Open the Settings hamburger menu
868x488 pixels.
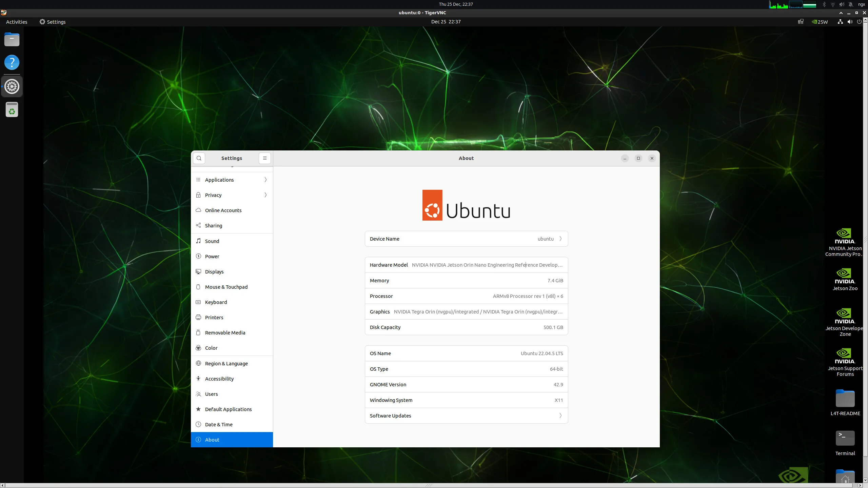pos(264,158)
